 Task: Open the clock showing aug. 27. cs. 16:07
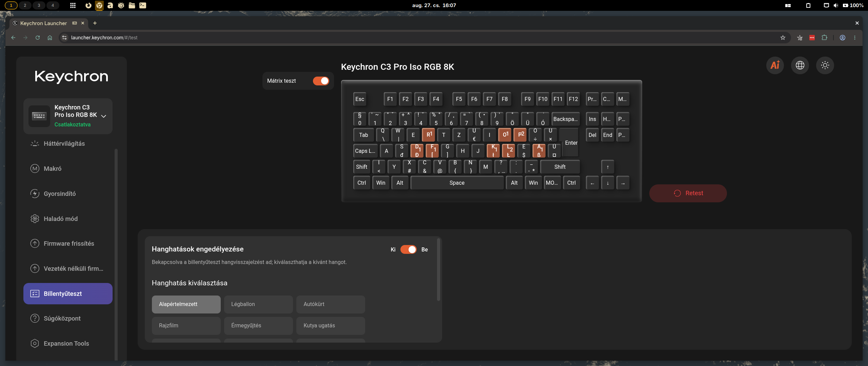[434, 5]
